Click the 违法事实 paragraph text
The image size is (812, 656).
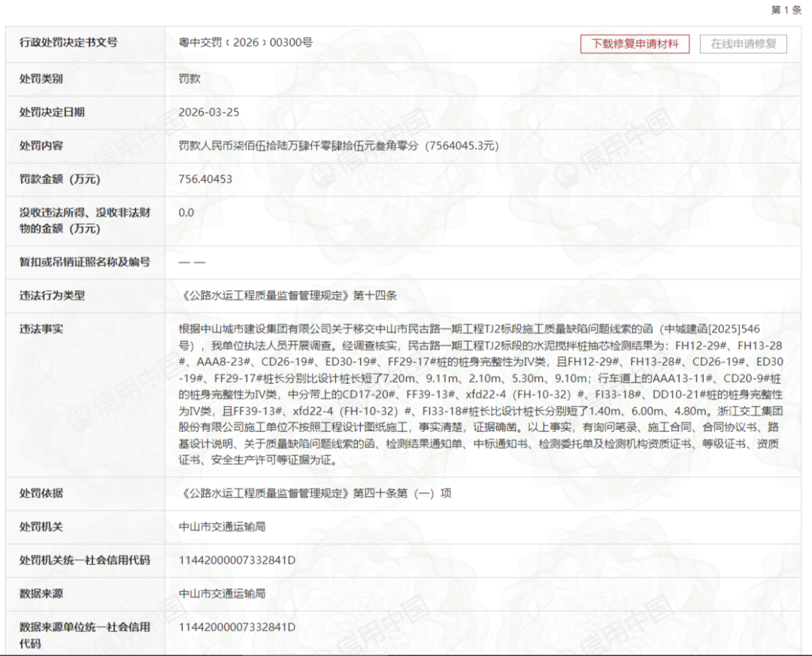(481, 394)
